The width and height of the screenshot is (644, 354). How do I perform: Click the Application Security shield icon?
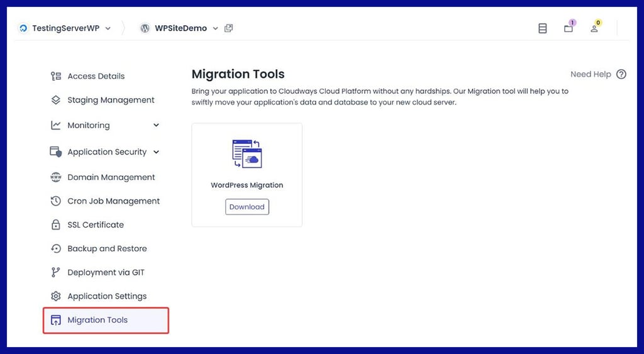[x=56, y=152]
